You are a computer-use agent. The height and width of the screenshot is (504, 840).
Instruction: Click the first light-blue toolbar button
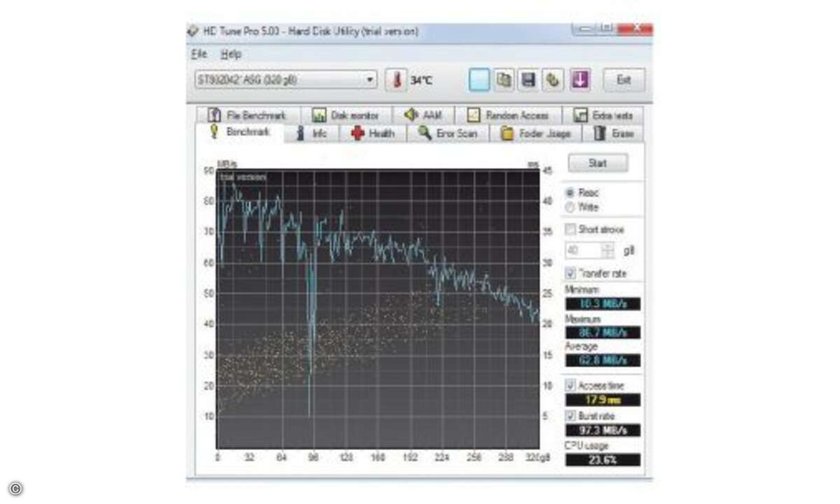479,80
